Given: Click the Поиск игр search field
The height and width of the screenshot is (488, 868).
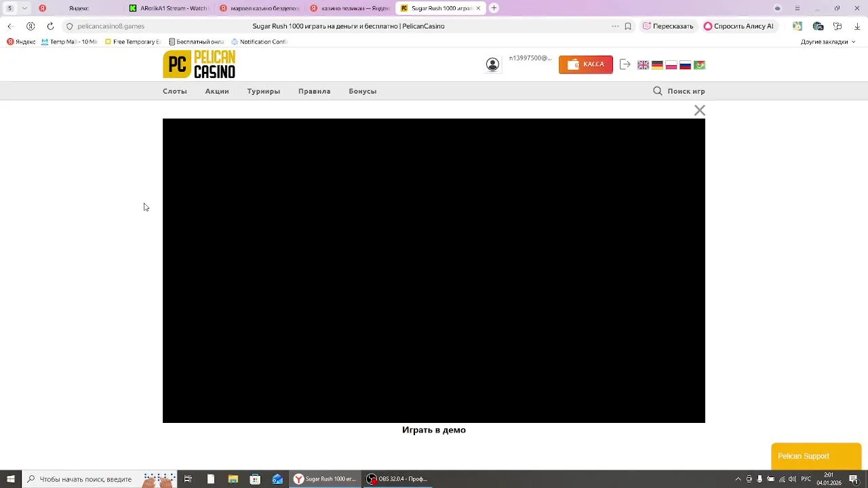Looking at the screenshot, I should pyautogui.click(x=686, y=91).
